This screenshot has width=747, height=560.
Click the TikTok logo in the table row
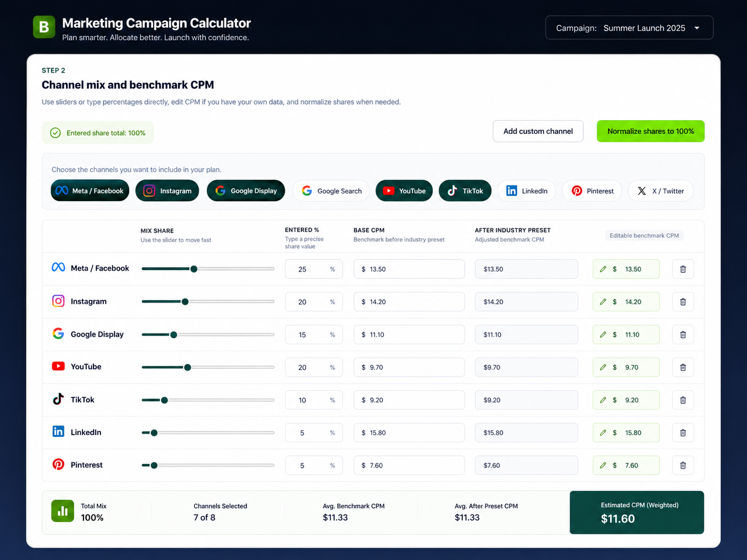coord(58,399)
